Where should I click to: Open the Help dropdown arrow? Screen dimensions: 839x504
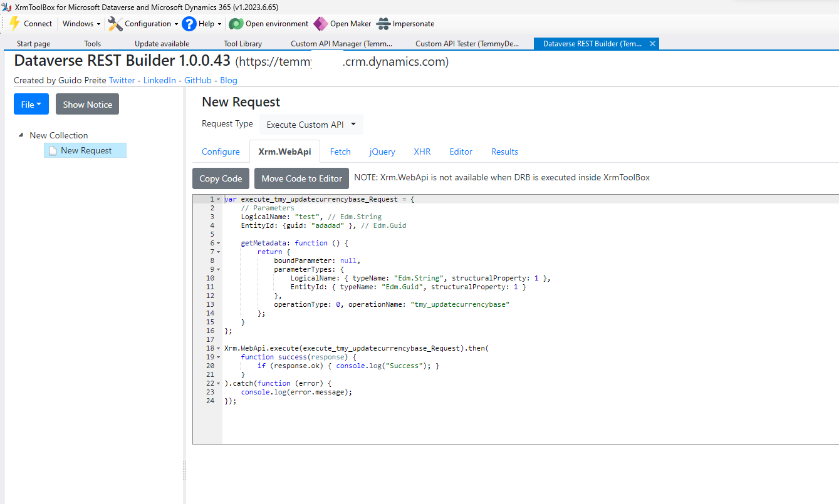tap(219, 24)
